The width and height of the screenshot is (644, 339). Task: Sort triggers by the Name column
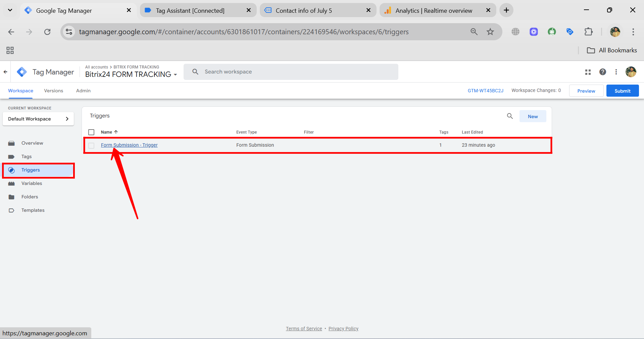pos(109,132)
